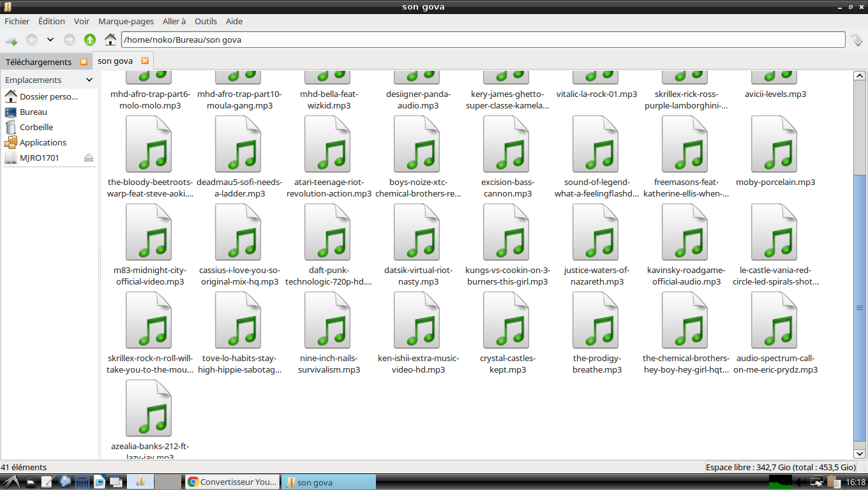
Task: Switch to the Téléchargements tab
Action: (39, 62)
